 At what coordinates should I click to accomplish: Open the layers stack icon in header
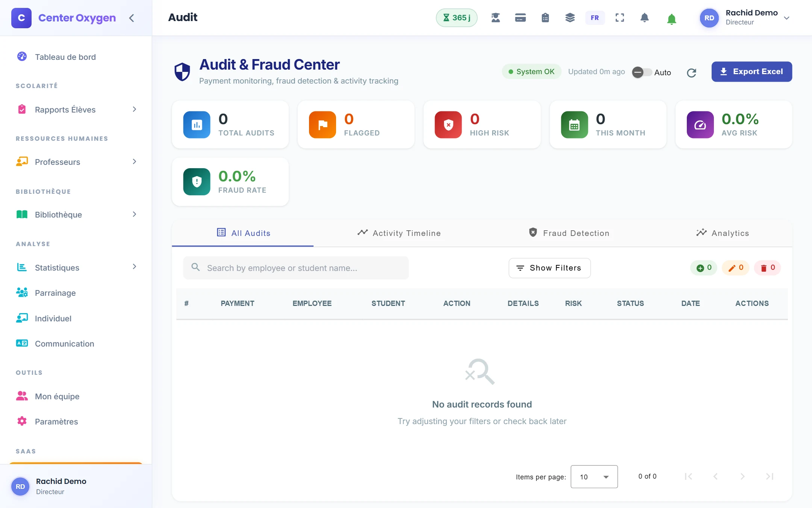click(570, 18)
